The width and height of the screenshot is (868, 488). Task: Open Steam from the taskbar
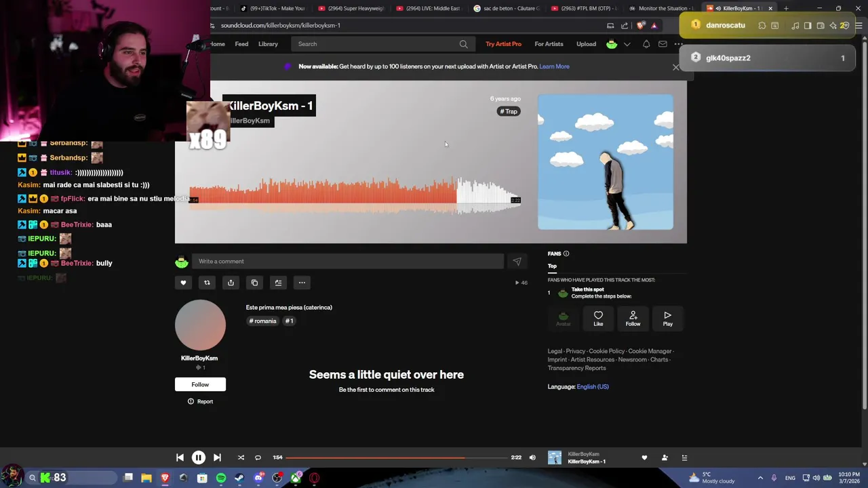pyautogui.click(x=239, y=478)
